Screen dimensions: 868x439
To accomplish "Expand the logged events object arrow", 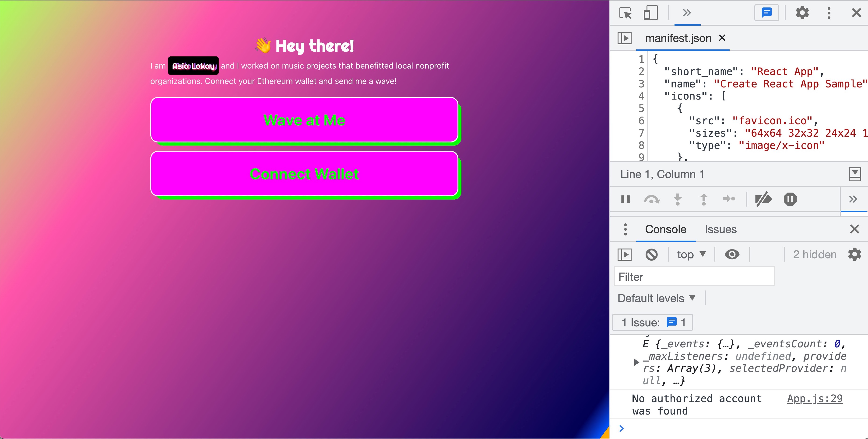I will (x=636, y=362).
